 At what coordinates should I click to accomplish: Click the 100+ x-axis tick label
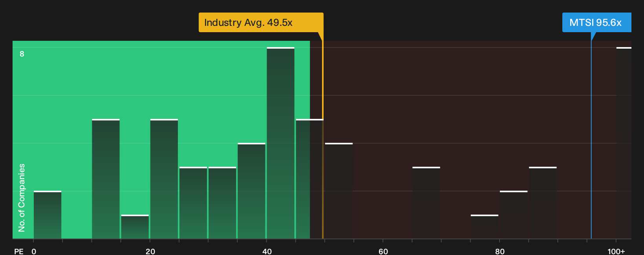click(x=616, y=251)
